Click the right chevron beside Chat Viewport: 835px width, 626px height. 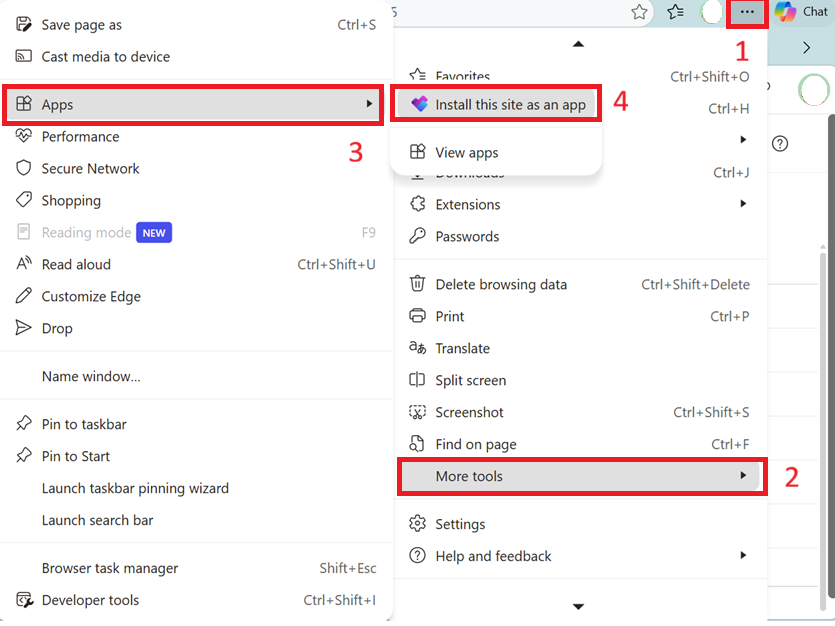[807, 48]
